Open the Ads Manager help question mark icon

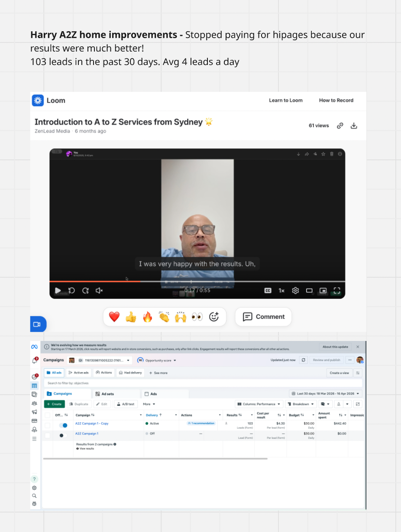tap(34, 479)
